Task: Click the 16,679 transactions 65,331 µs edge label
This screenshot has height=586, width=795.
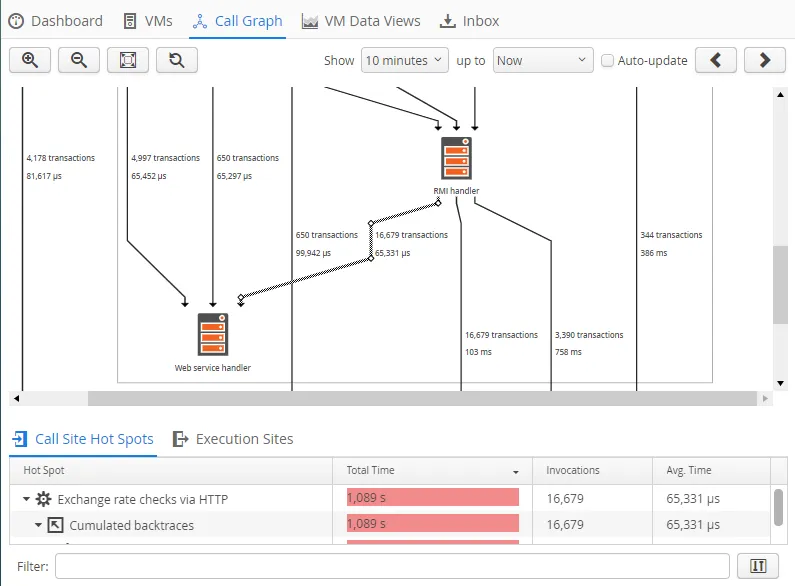Action: (x=411, y=244)
